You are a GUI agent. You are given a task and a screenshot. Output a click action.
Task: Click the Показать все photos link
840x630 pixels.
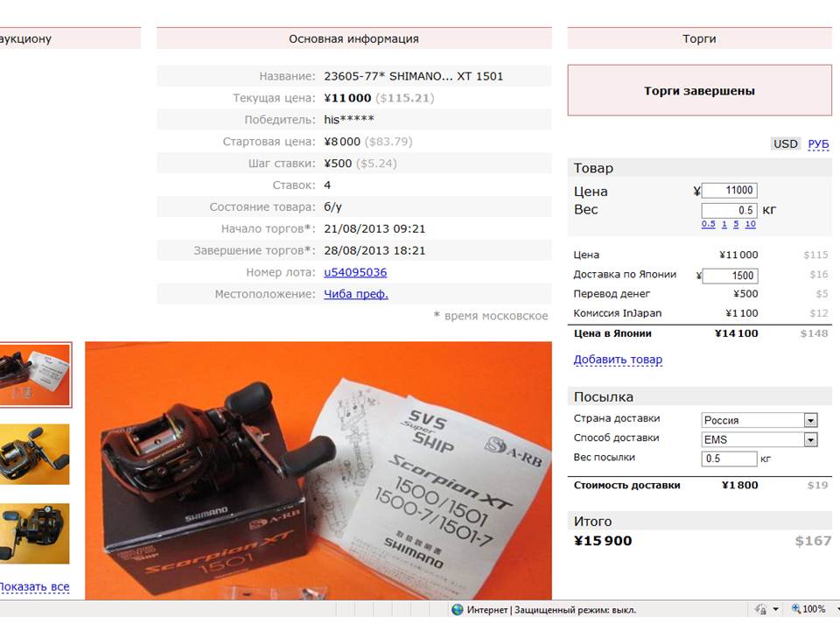click(34, 586)
